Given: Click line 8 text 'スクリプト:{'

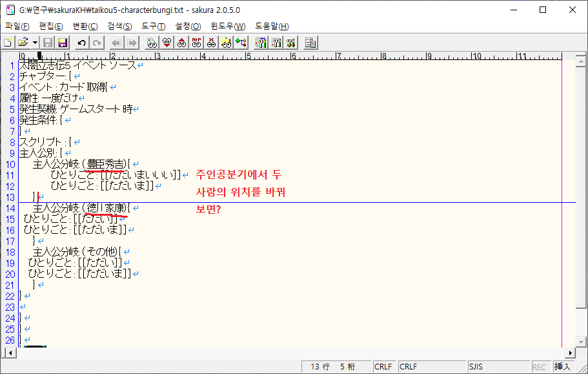Looking at the screenshot, I should [45, 142].
